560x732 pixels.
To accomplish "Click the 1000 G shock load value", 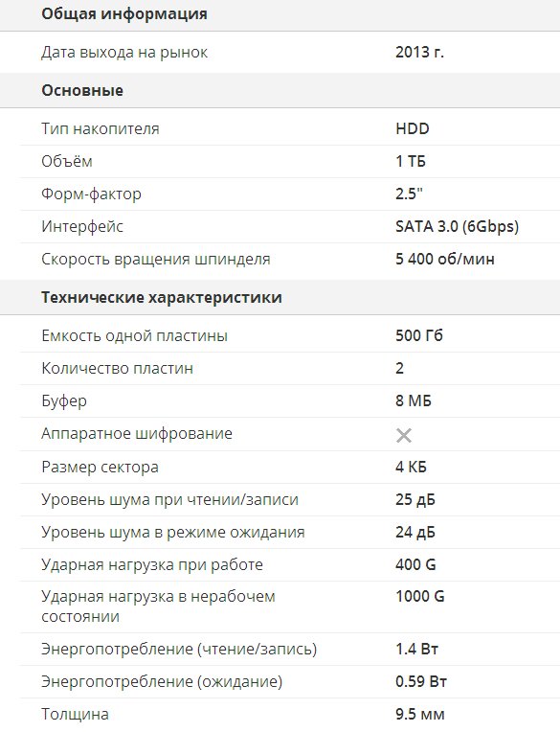I will pyautogui.click(x=419, y=596).
